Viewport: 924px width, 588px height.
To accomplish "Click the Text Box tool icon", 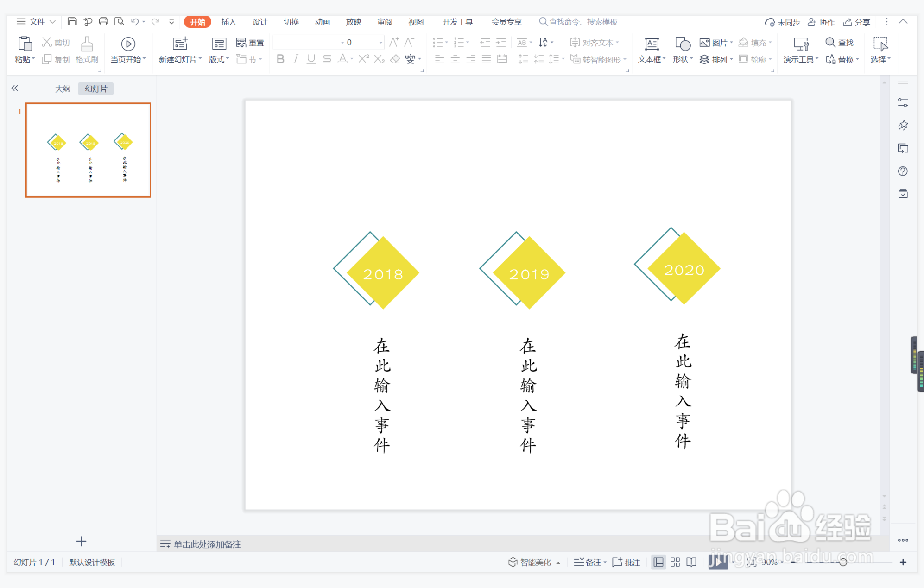I will pyautogui.click(x=651, y=44).
